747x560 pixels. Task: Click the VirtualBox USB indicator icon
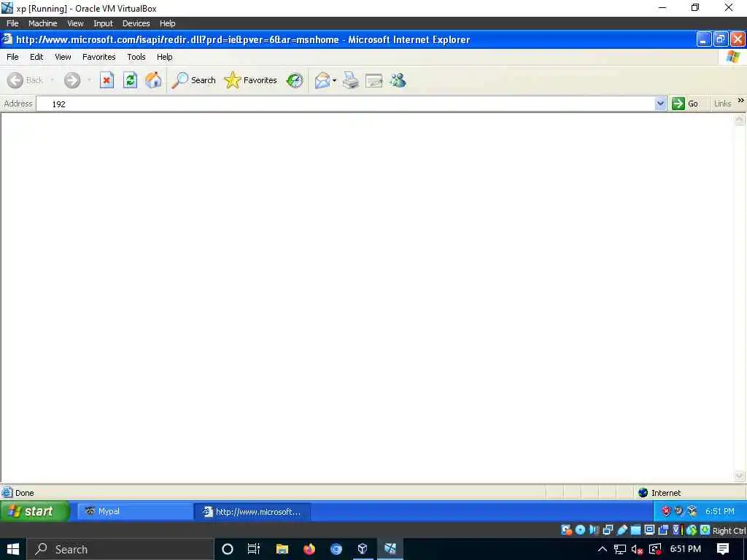(622, 530)
